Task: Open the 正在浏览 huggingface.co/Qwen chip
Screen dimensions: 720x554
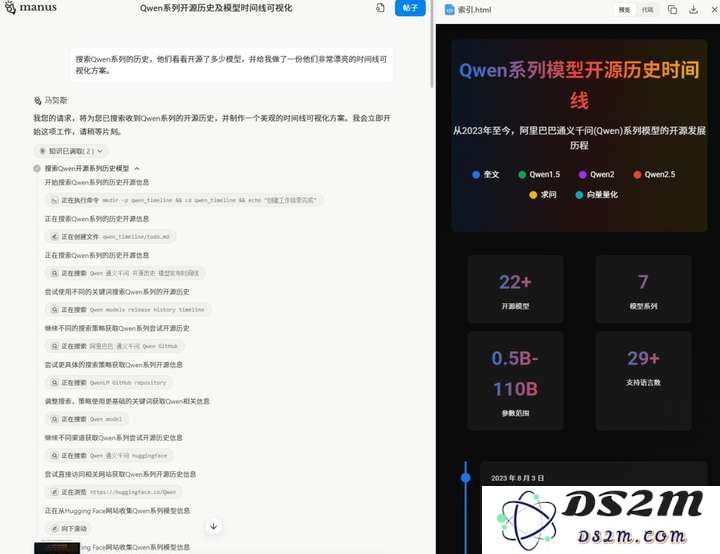Action: (x=114, y=492)
